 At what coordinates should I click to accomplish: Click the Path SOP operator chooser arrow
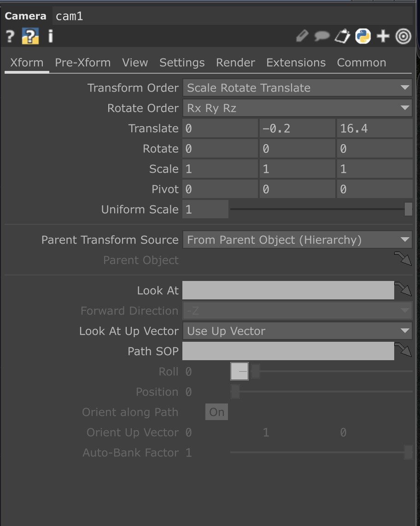pos(403,351)
